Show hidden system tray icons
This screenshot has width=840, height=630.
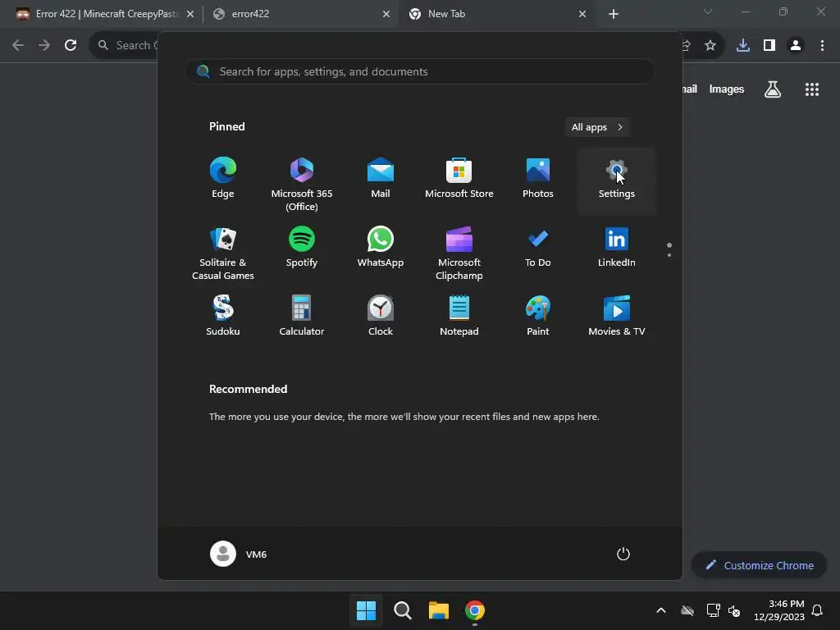[x=661, y=610]
